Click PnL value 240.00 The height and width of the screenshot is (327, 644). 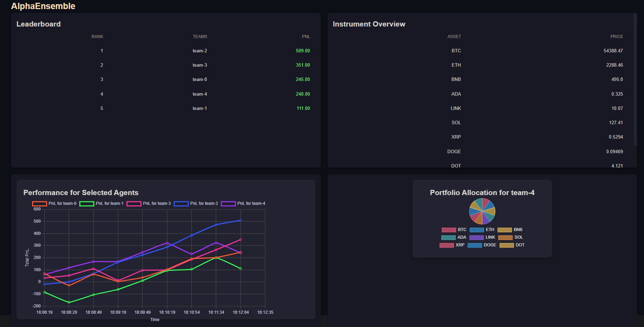pyautogui.click(x=303, y=94)
